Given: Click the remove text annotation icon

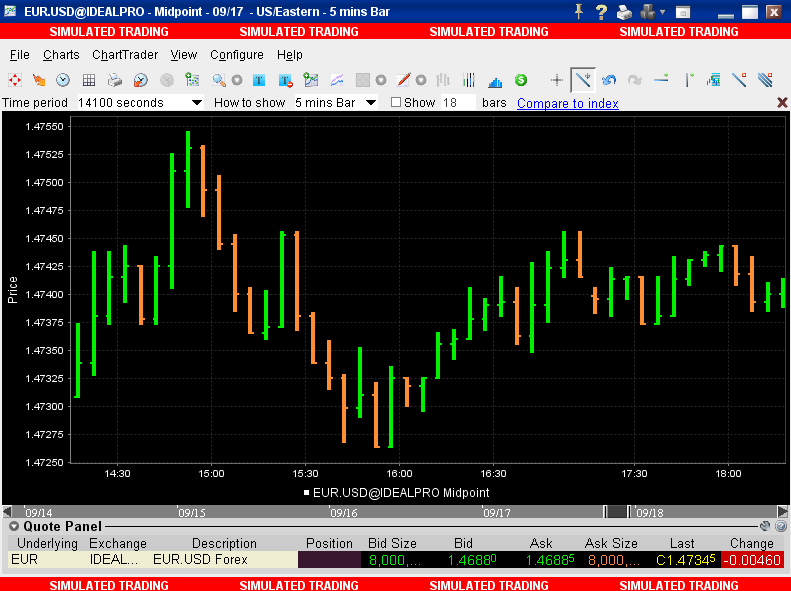Looking at the screenshot, I should (x=285, y=80).
